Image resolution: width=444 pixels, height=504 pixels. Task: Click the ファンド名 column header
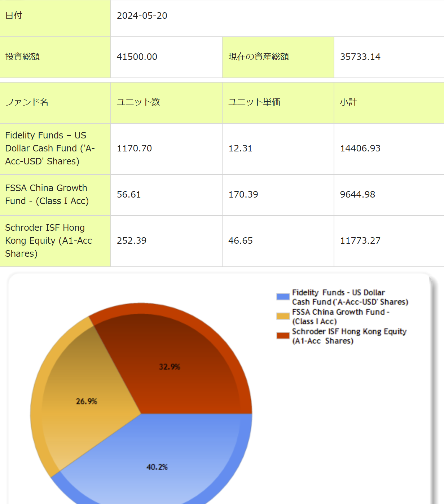pos(27,102)
